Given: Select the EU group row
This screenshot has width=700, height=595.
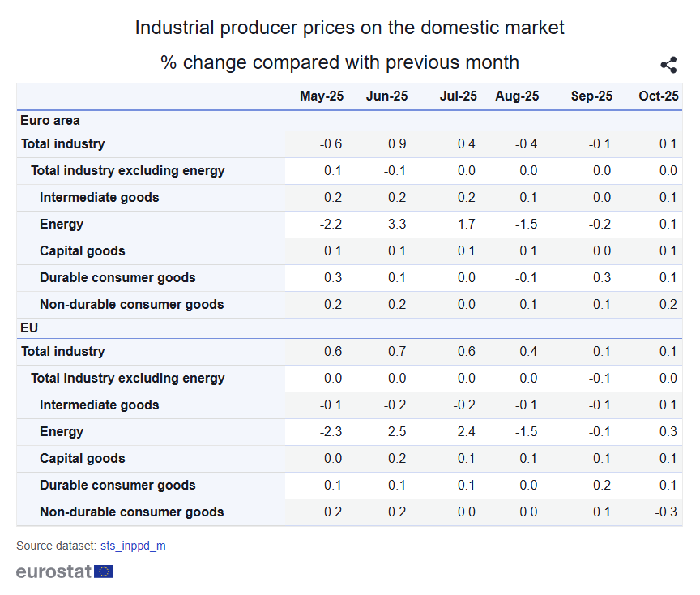Looking at the screenshot, I should pyautogui.click(x=30, y=328).
